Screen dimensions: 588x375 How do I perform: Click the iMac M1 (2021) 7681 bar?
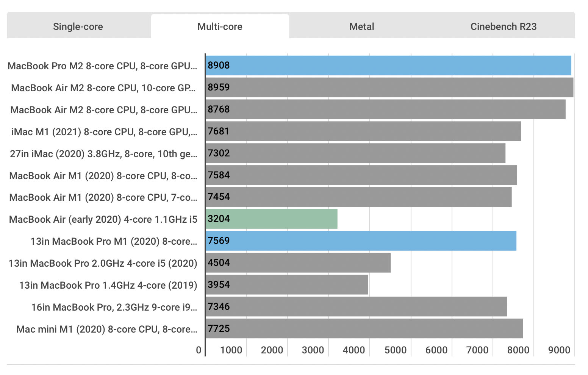[363, 131]
